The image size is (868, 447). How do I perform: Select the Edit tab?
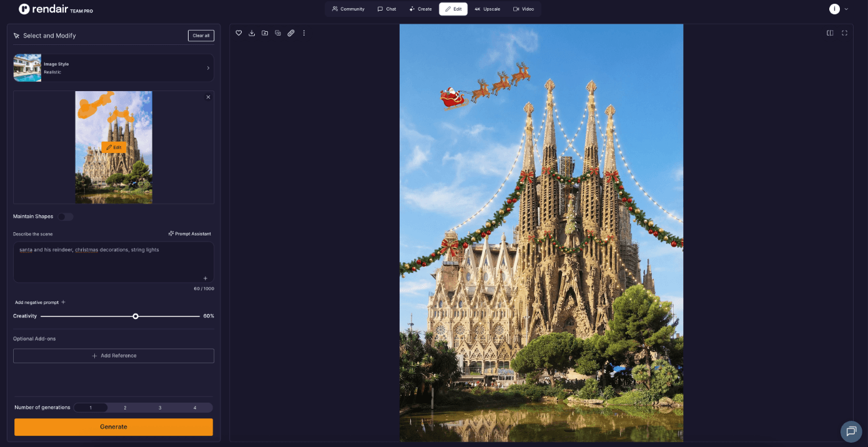tap(453, 9)
